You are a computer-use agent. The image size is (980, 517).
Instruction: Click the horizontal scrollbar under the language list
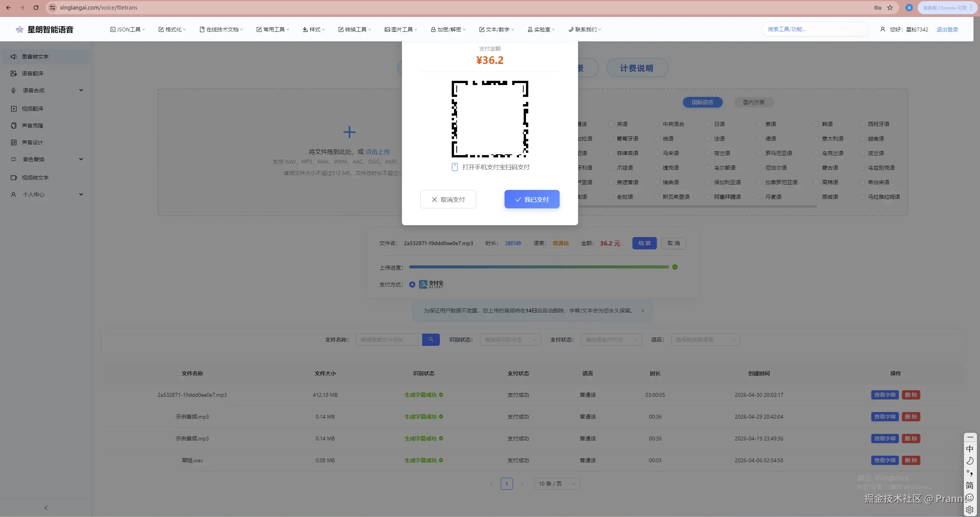pyautogui.click(x=697, y=206)
